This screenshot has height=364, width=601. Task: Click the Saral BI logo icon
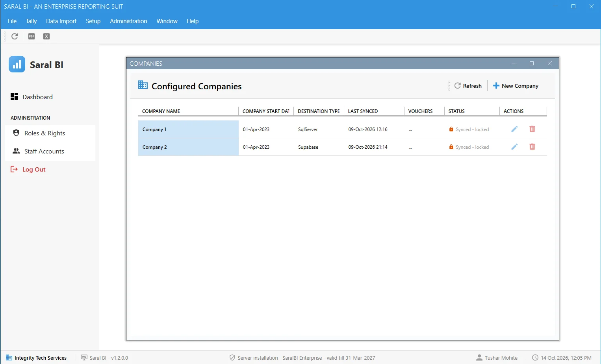(x=17, y=64)
